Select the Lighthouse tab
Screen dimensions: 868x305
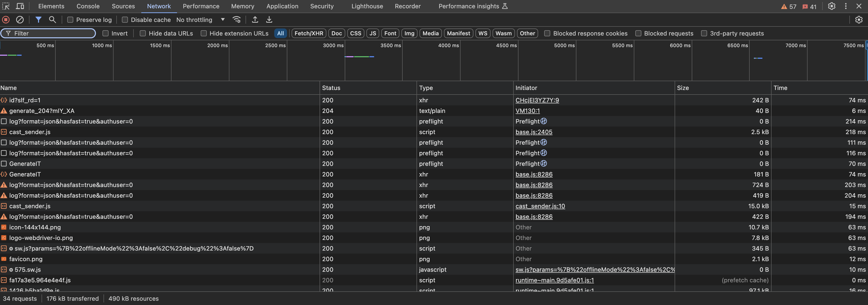click(367, 6)
